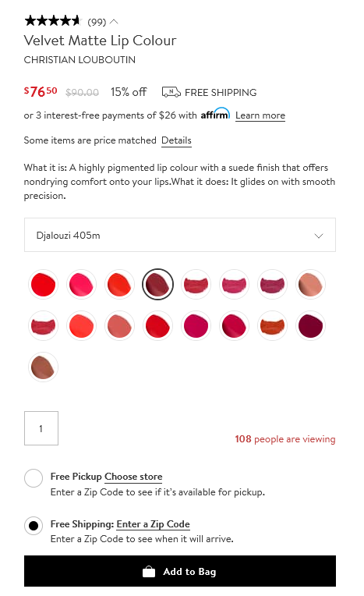The height and width of the screenshot is (596, 364).
Task: Expand the reviews chevron next to (99)
Action: [x=114, y=22]
